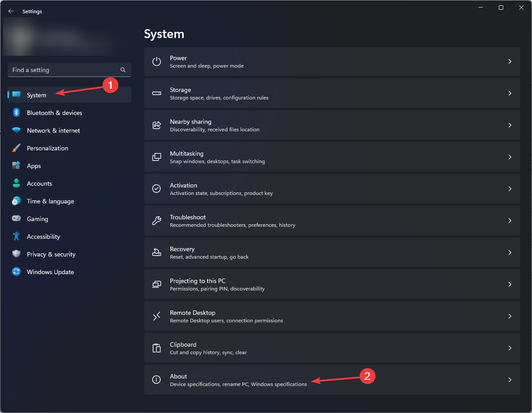Click the Bluetooth icon in sidebar
This screenshot has width=532, height=413.
click(16, 113)
